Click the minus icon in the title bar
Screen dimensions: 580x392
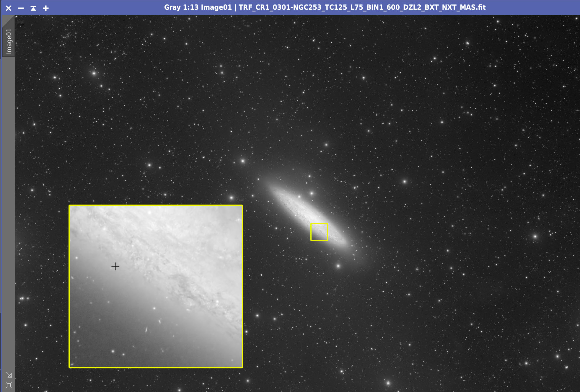point(21,8)
